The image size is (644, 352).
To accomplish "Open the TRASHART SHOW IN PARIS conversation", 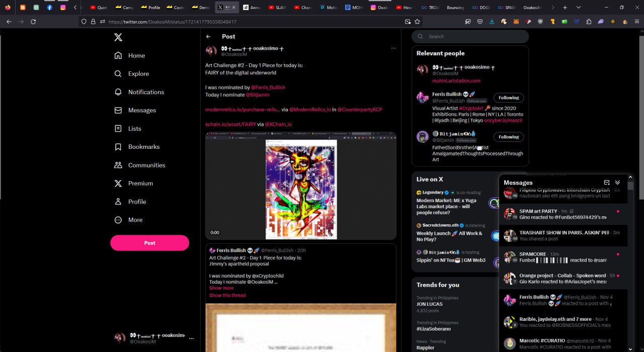I will pos(563,236).
